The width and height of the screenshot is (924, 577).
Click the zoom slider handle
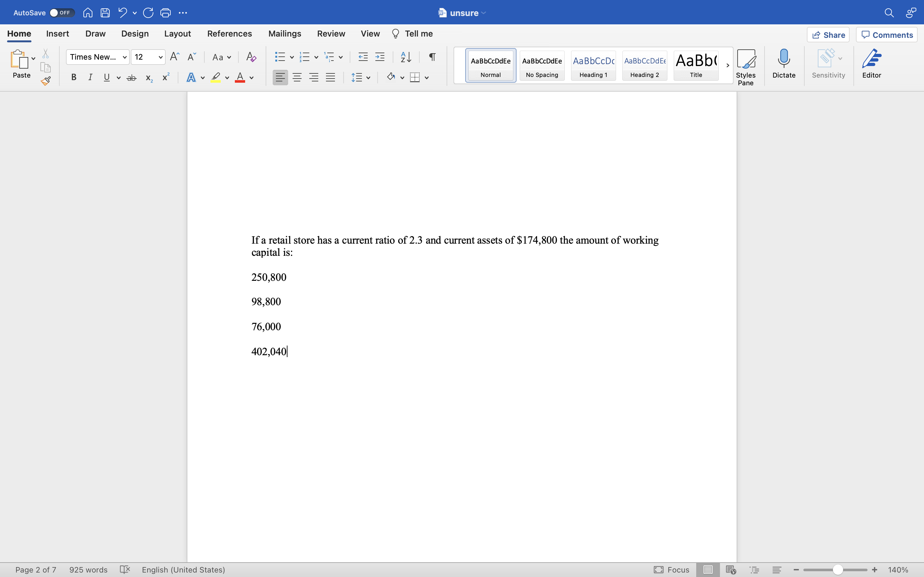tap(837, 570)
